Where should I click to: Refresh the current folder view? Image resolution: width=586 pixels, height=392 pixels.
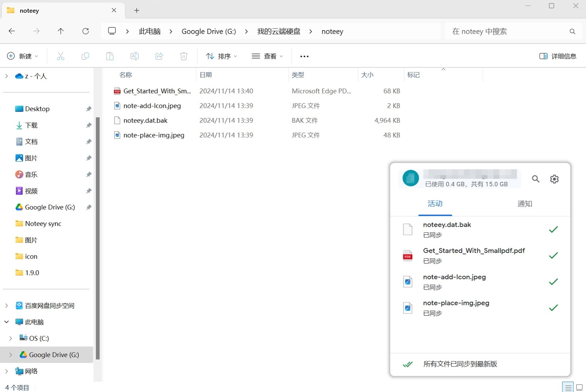click(x=86, y=31)
